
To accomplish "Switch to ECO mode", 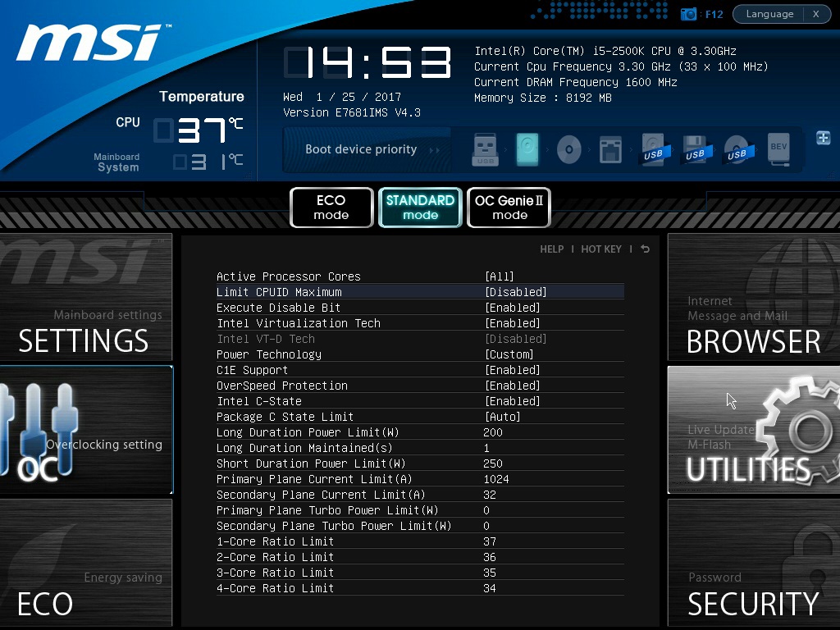I will 331,208.
